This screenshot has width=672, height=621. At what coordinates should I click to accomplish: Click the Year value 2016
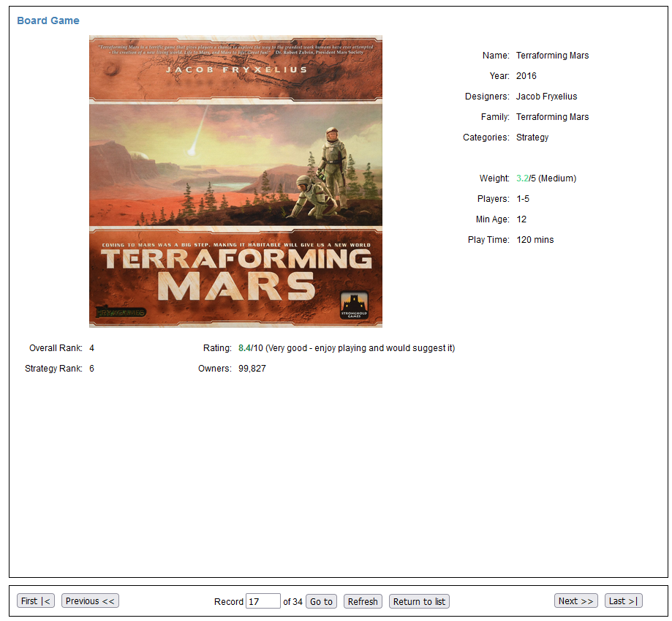pyautogui.click(x=526, y=76)
